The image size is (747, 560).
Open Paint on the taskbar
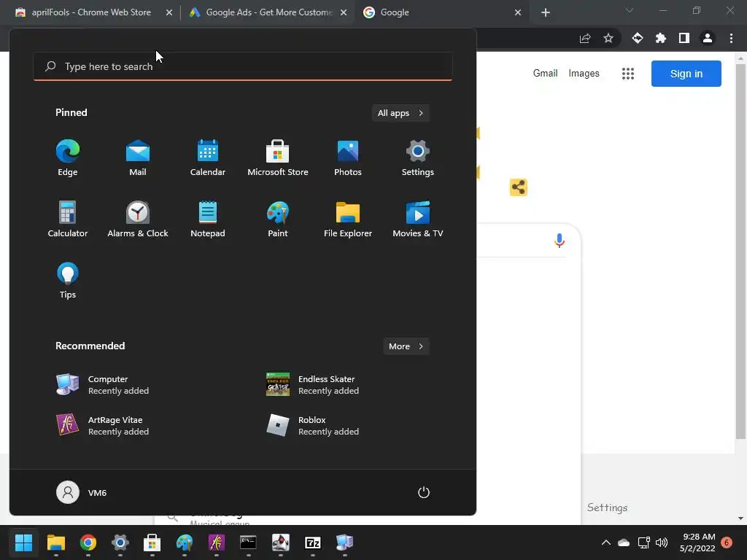click(x=185, y=542)
